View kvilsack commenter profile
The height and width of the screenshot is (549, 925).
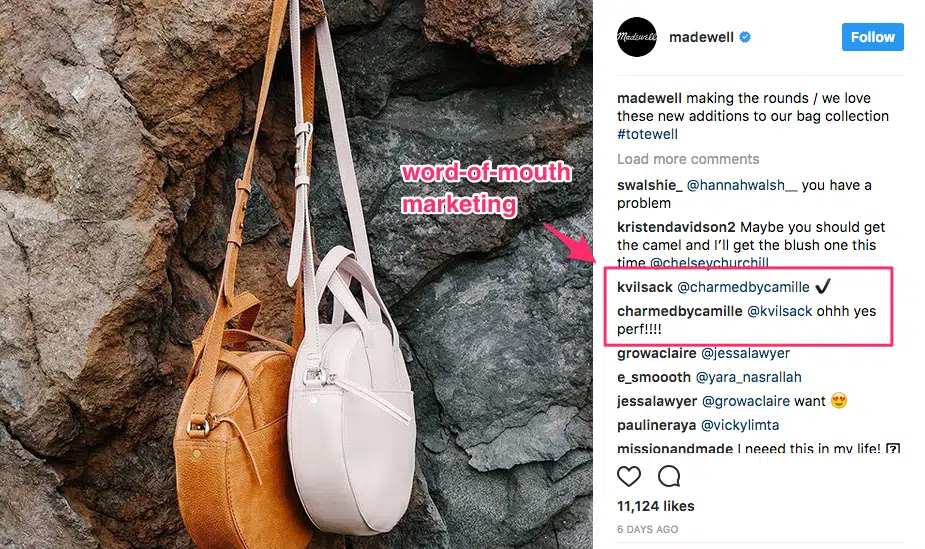645,287
